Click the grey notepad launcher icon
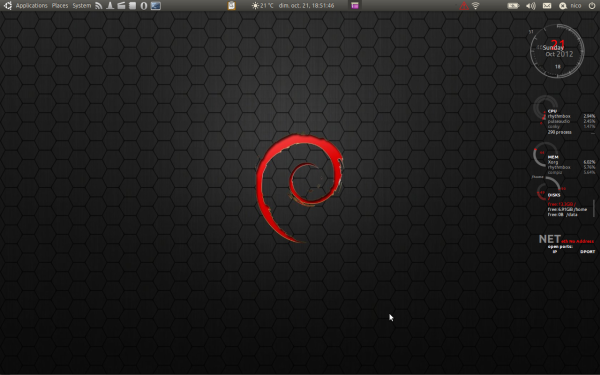 (x=132, y=5)
